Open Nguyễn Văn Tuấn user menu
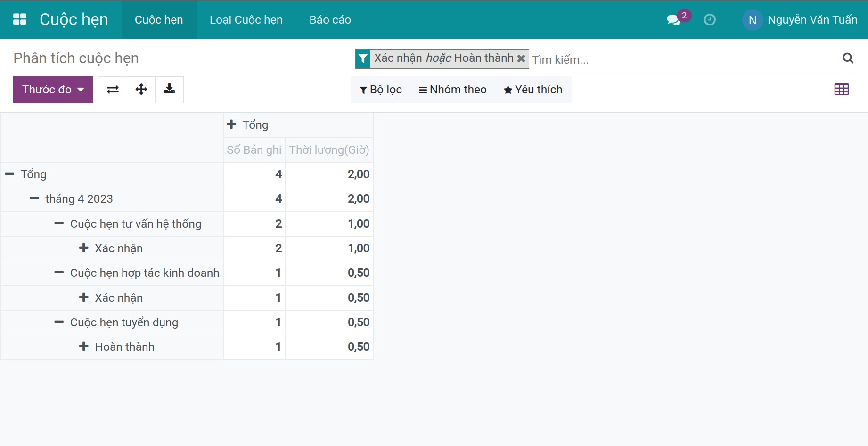868x446 pixels. (800, 20)
